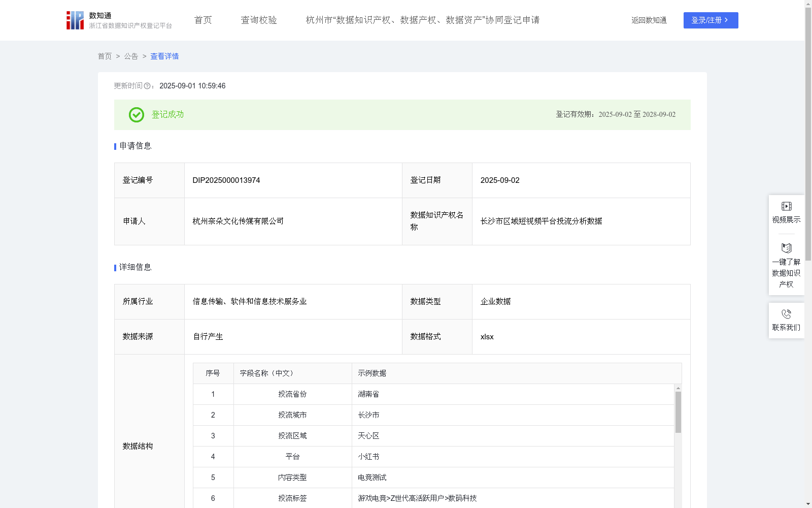Go to the 首页 navigation menu
812x508 pixels.
coord(203,20)
